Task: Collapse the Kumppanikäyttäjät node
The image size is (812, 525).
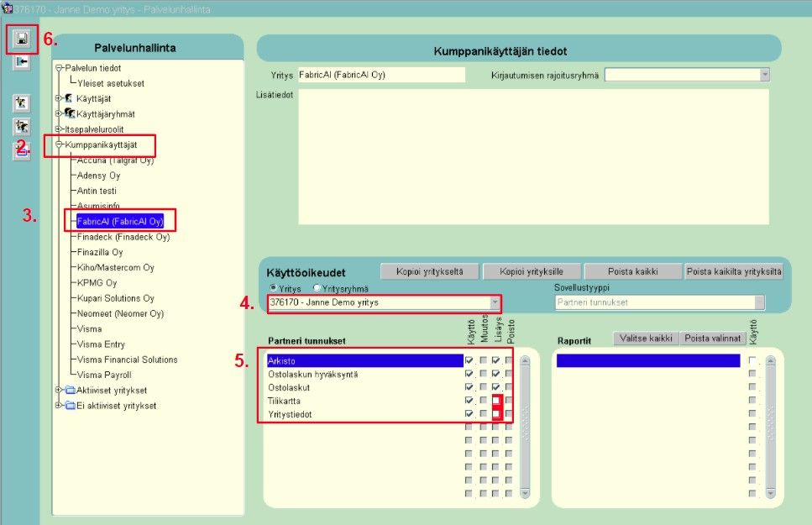Action: [x=59, y=144]
